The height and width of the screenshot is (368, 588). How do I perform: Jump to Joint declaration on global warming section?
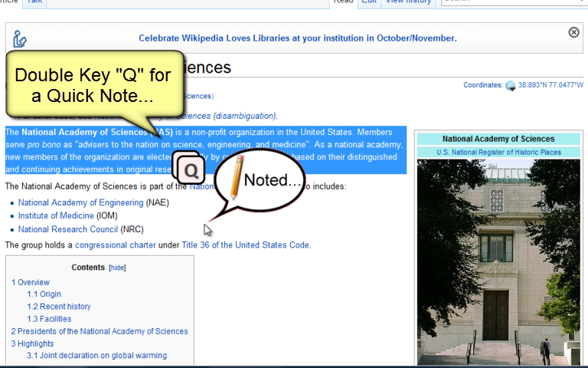click(96, 355)
